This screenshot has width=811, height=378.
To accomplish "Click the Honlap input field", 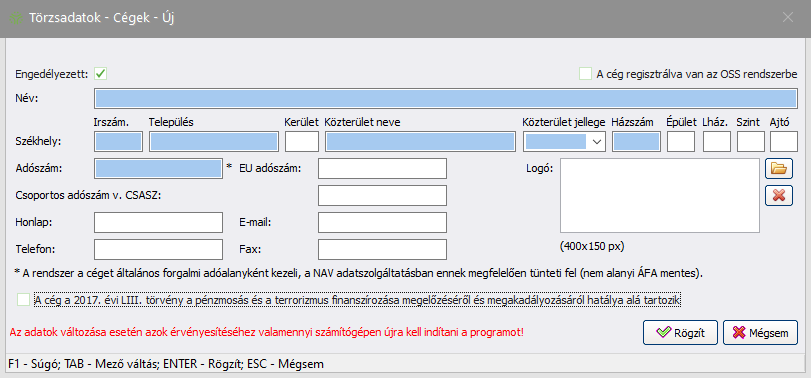I will pos(158,222).
